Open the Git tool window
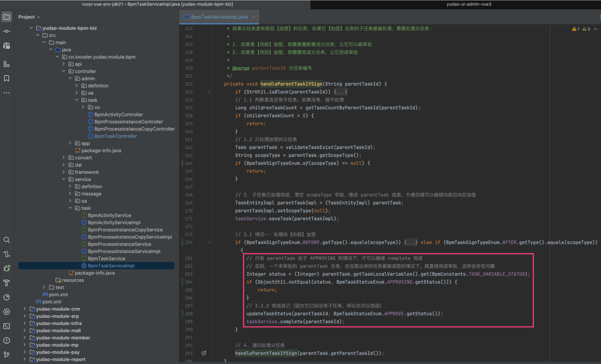The height and width of the screenshot is (364, 601). click(6, 355)
